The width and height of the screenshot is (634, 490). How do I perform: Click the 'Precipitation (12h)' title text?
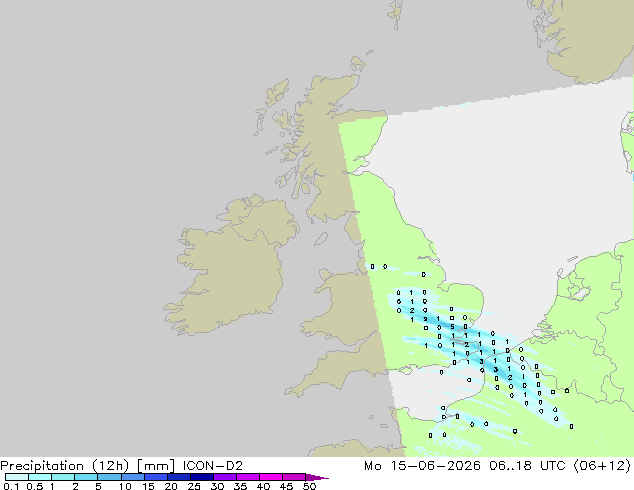(x=65, y=466)
